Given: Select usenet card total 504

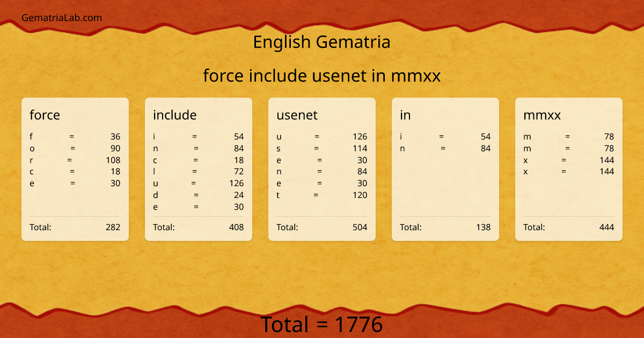Looking at the screenshot, I should [360, 227].
